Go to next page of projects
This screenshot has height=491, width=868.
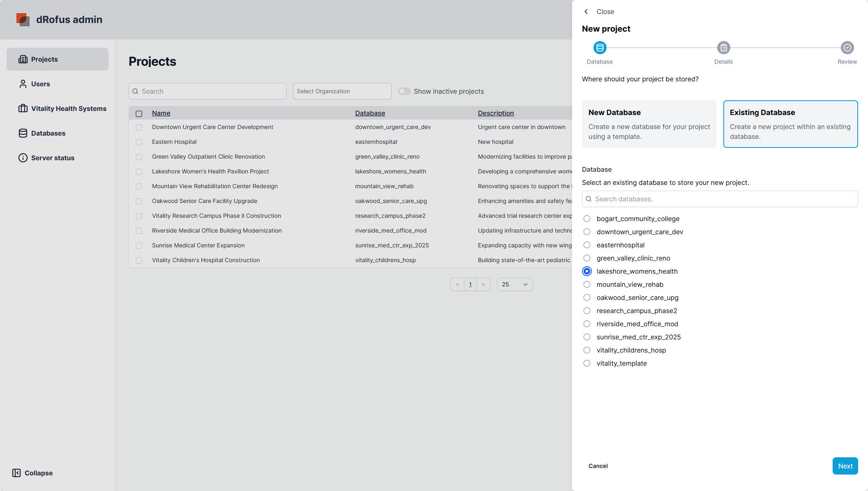(x=483, y=284)
